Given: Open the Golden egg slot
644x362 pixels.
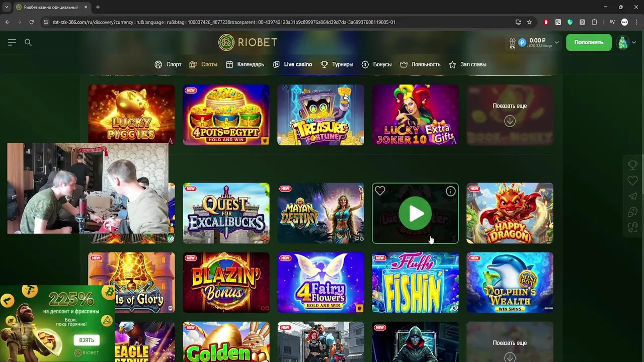Looking at the screenshot, I should 226,342.
